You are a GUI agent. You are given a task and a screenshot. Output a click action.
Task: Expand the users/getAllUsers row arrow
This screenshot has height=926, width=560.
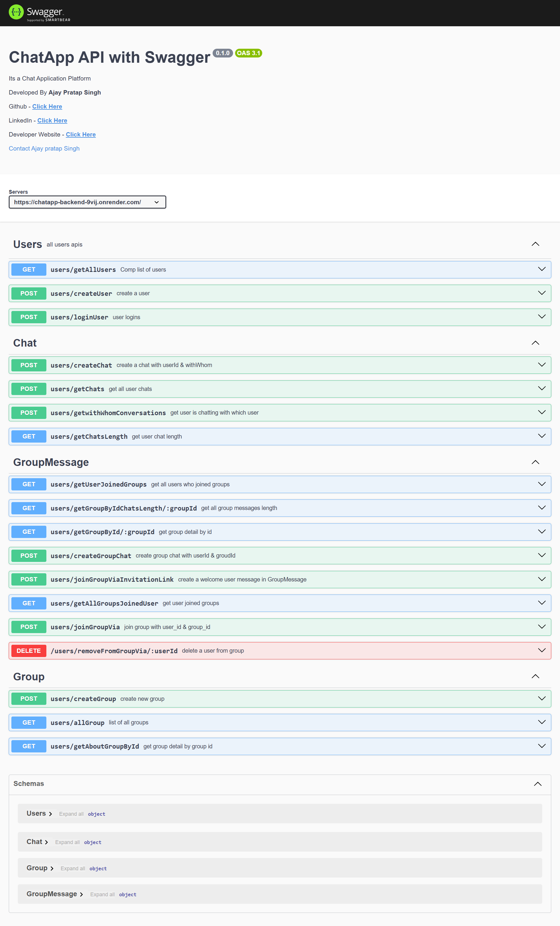point(542,270)
